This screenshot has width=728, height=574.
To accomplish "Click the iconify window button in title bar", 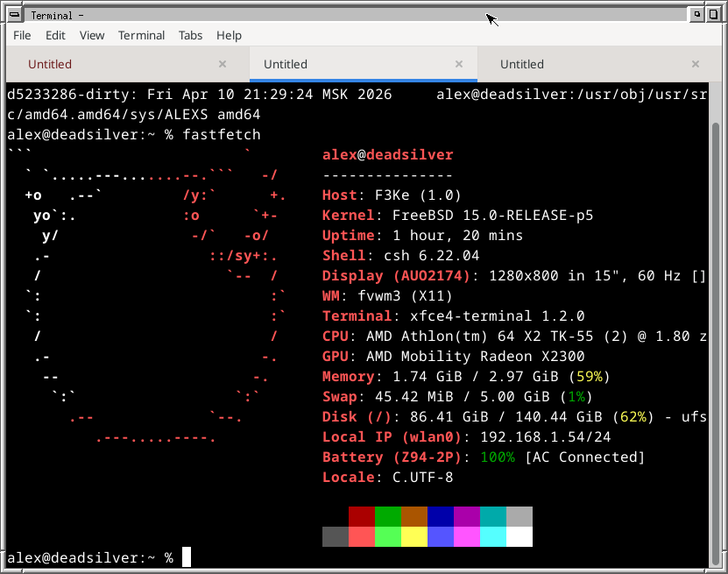I will pyautogui.click(x=696, y=15).
